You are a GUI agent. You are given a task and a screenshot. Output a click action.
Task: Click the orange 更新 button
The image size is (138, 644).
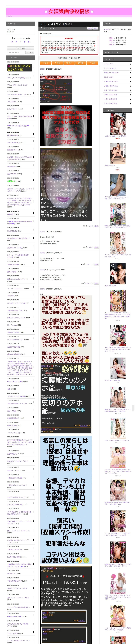81,63
